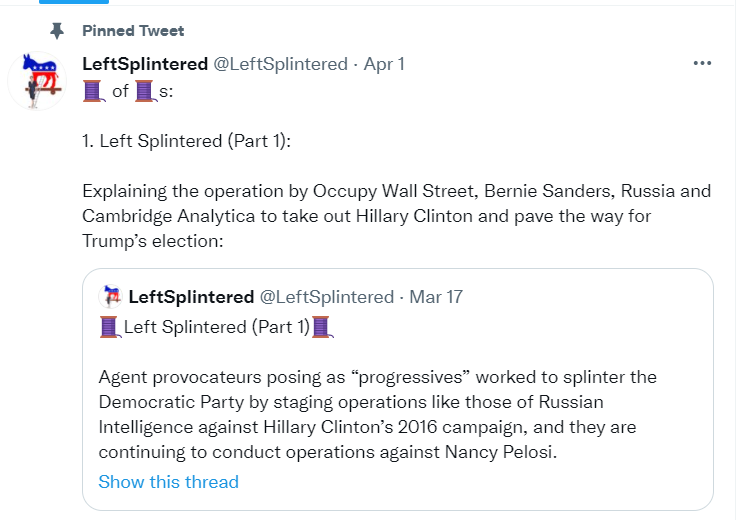
Task: Click quoted tweet title 'Left Splintered (Part 1)'
Action: [216, 326]
